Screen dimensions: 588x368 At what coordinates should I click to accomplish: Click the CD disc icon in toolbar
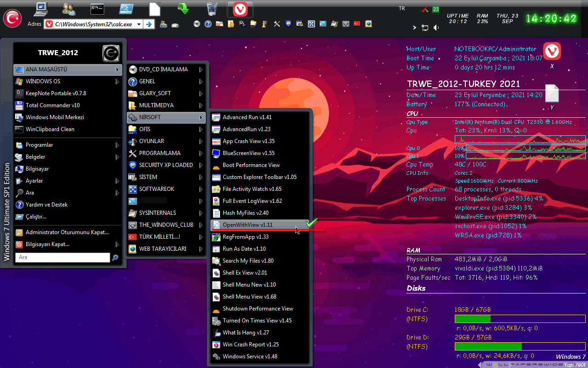[197, 24]
